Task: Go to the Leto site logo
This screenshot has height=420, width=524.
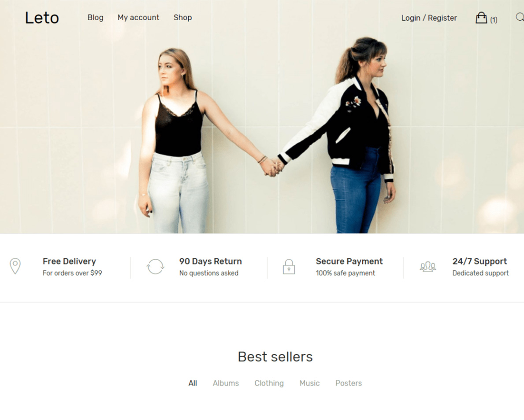Action: click(x=42, y=18)
